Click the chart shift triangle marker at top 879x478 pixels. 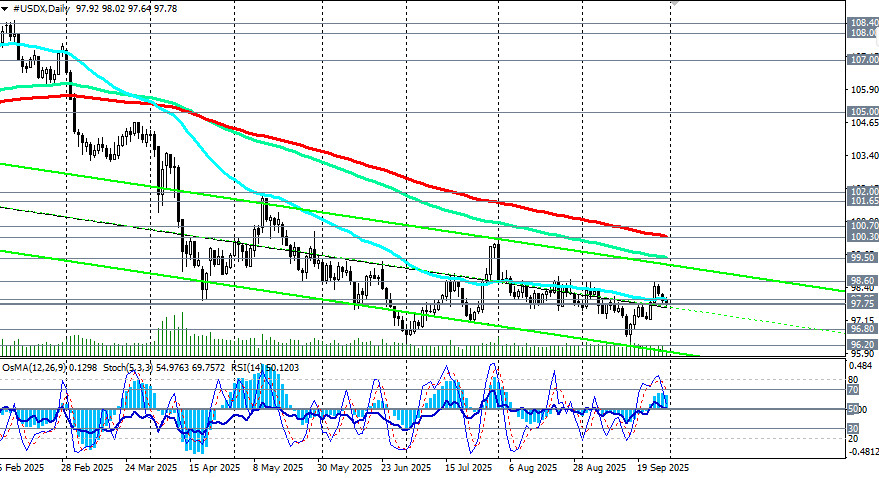674,4
